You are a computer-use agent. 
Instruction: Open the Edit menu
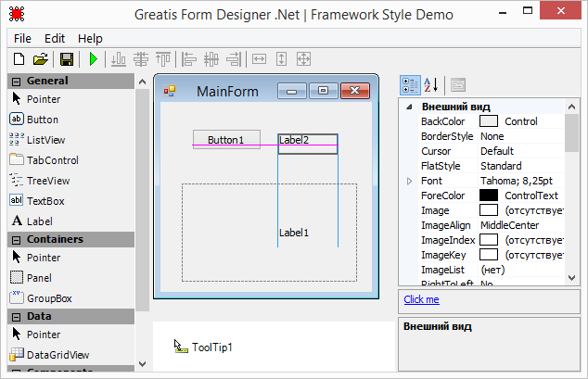pos(55,38)
